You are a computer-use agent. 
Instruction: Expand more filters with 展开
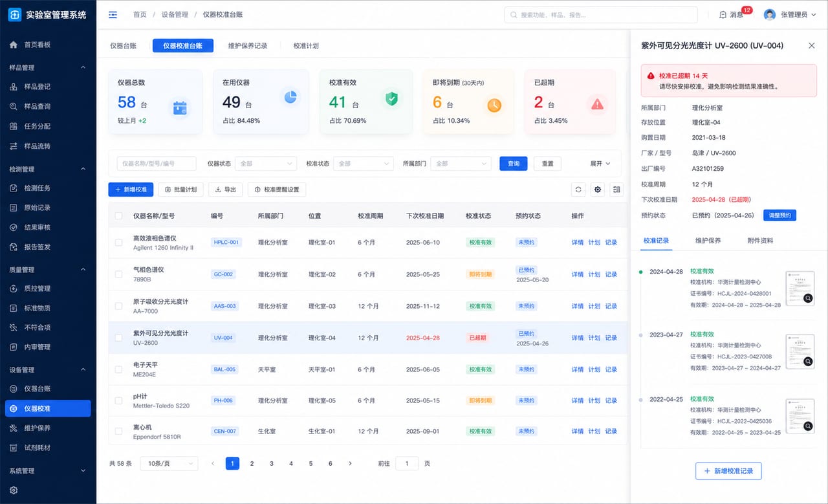tap(600, 164)
